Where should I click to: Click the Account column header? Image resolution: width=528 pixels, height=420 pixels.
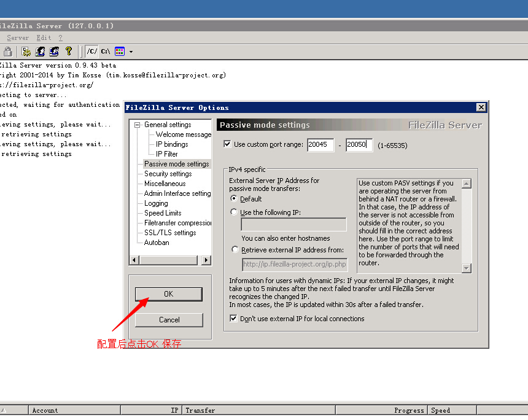point(74,410)
